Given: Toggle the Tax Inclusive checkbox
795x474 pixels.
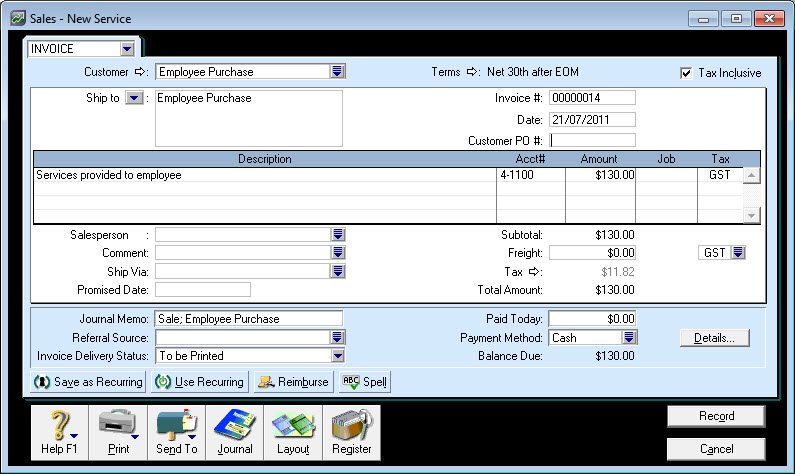Looking at the screenshot, I should pos(685,73).
